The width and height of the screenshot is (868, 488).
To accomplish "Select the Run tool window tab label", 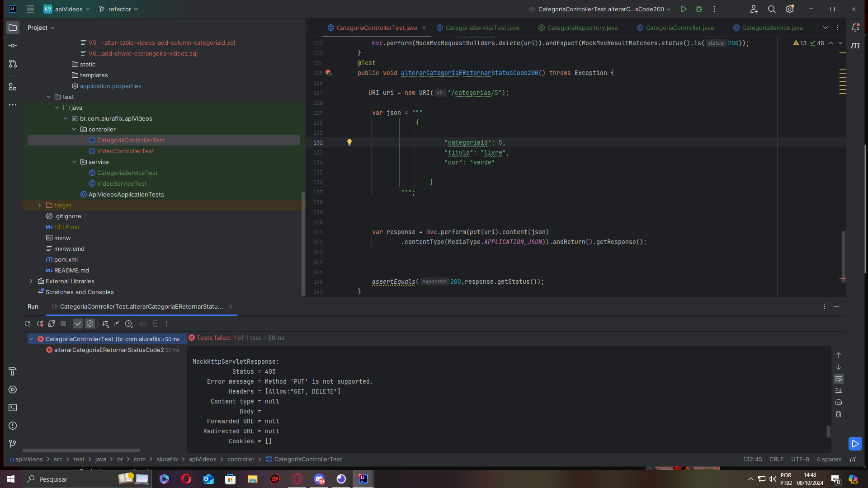I will (x=33, y=306).
